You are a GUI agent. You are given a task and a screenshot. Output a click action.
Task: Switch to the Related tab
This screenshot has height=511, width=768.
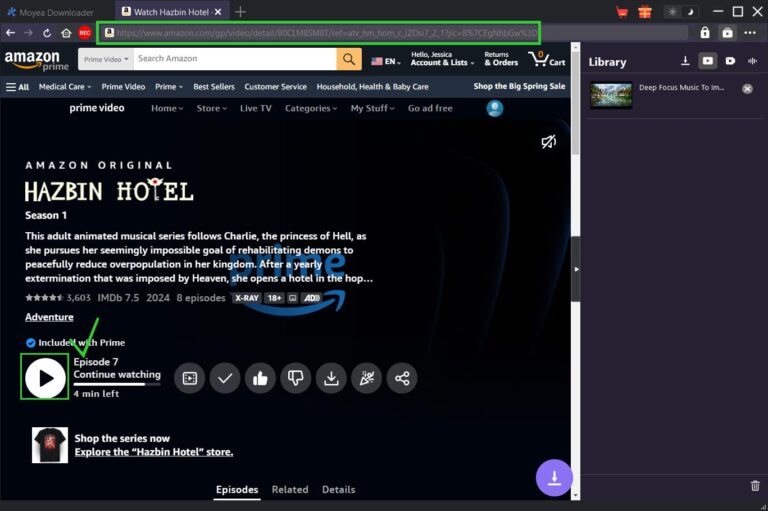point(290,490)
